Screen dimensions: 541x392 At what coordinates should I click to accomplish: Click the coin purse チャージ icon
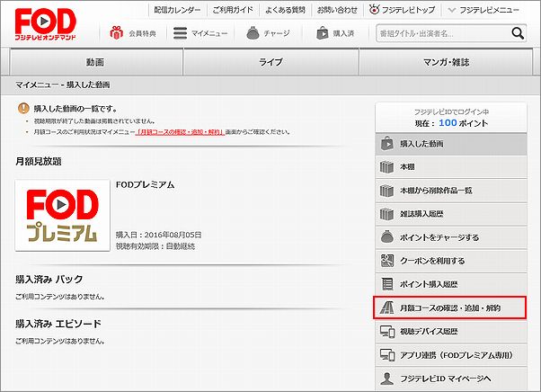tap(253, 33)
